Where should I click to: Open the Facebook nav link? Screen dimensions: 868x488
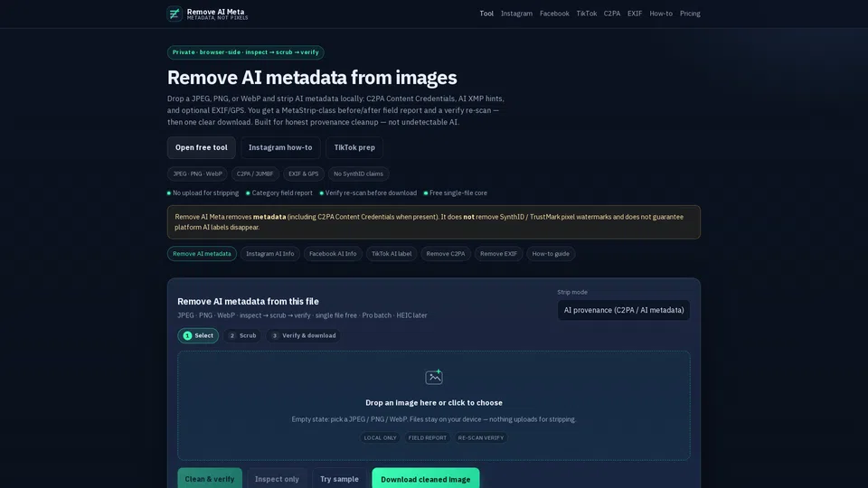click(x=554, y=14)
